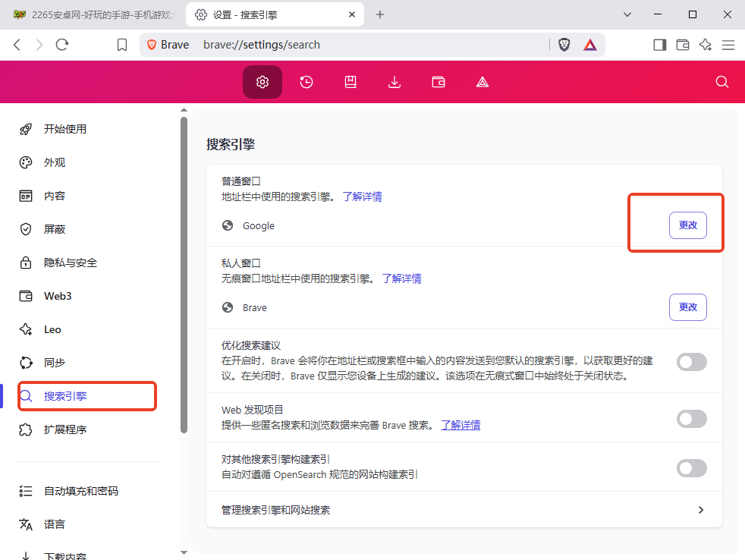The height and width of the screenshot is (560, 745).
Task: Click the address bar URL brave://settings/search
Action: tap(262, 45)
